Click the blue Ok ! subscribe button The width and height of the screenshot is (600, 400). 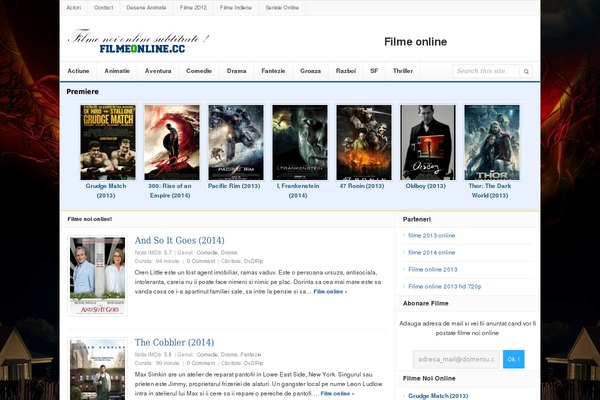point(514,359)
